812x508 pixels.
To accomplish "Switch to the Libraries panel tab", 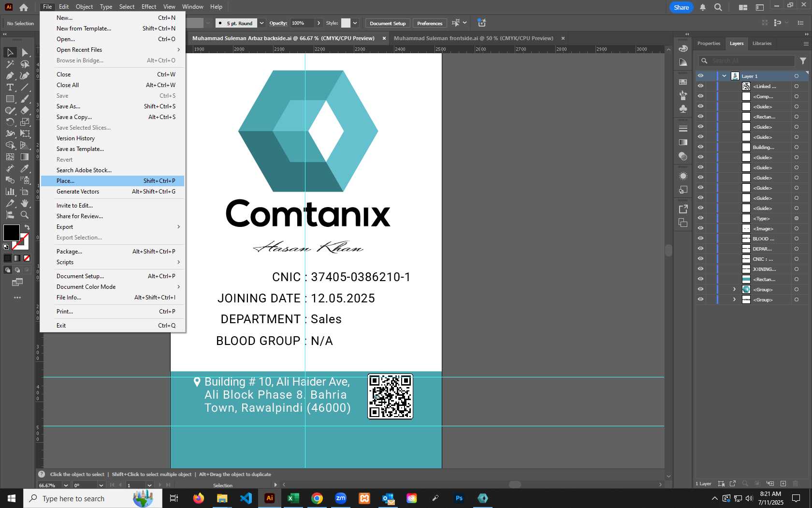I will point(762,44).
